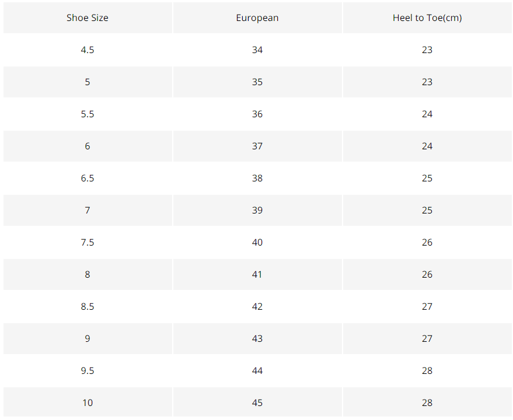This screenshot has width=513, height=420.
Task: Click shoe size 7.5 cell
Action: click(88, 242)
